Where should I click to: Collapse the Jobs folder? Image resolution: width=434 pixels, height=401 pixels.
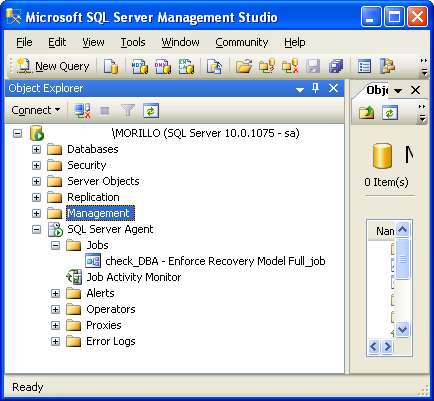[x=56, y=246]
